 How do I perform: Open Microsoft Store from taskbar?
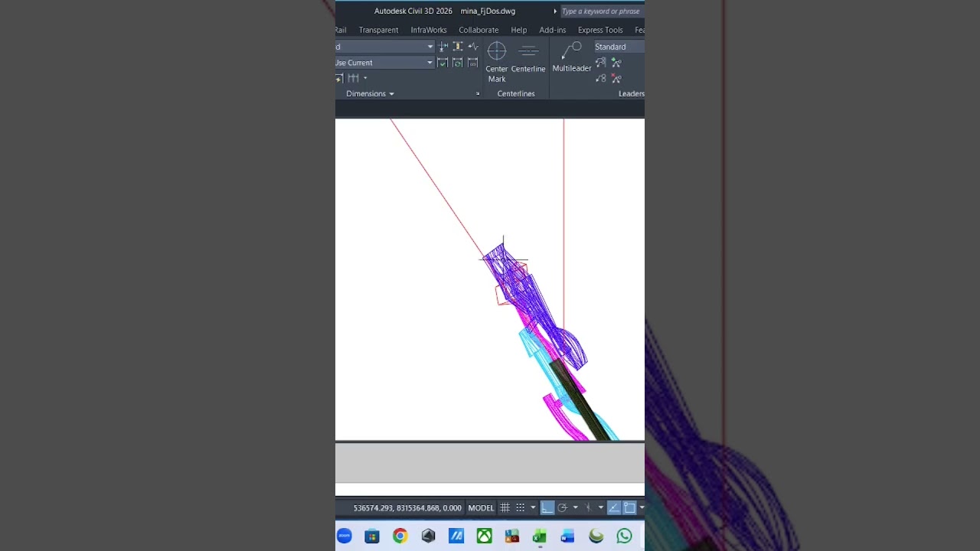(x=372, y=536)
